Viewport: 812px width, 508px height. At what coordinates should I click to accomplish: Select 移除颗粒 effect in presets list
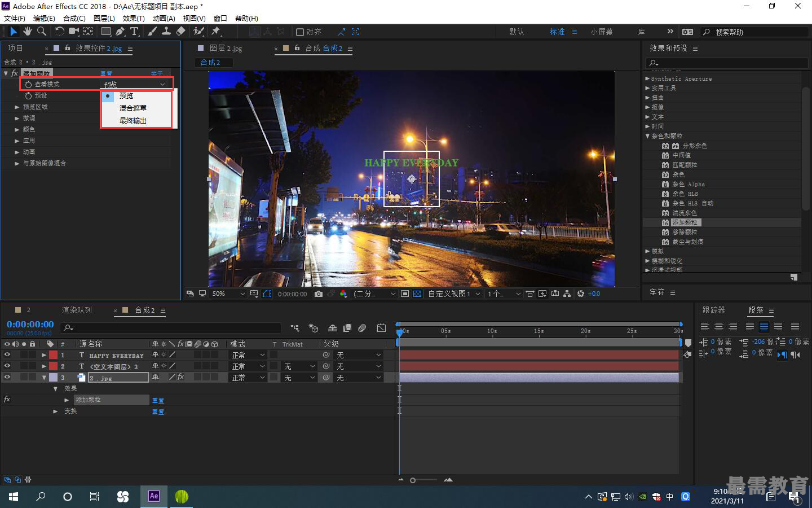685,232
